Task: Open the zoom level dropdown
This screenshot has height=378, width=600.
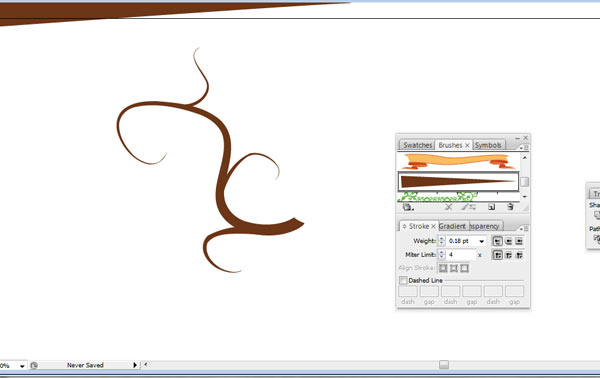Action: 22,366
